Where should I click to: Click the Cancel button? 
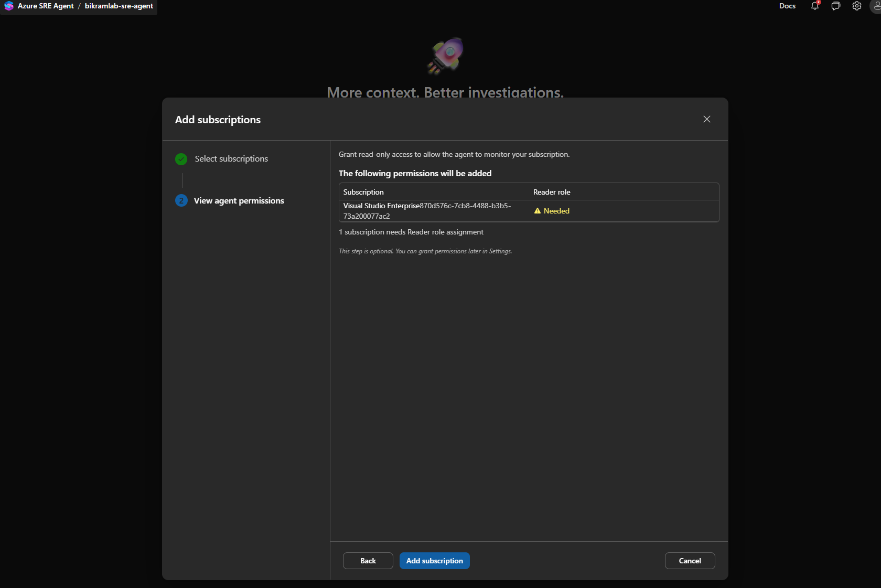[690, 561]
